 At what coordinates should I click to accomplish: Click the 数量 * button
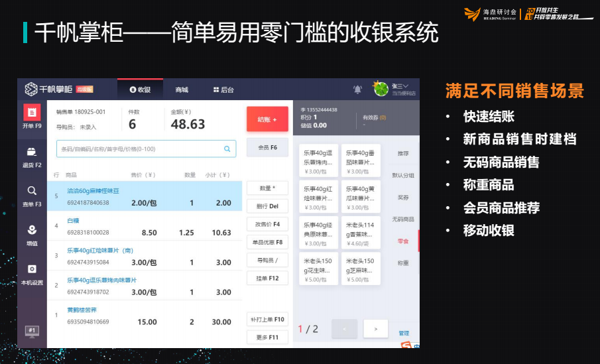pyautogui.click(x=267, y=188)
